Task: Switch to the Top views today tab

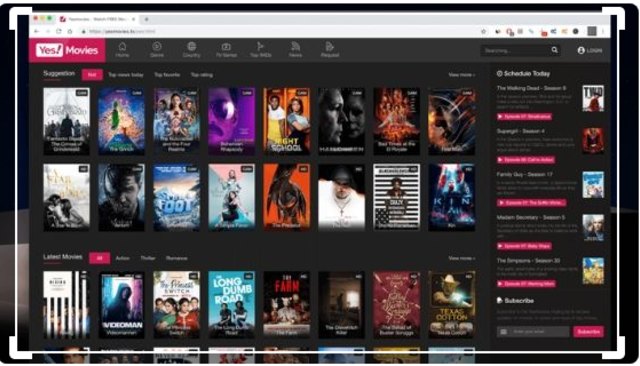Action: (126, 75)
